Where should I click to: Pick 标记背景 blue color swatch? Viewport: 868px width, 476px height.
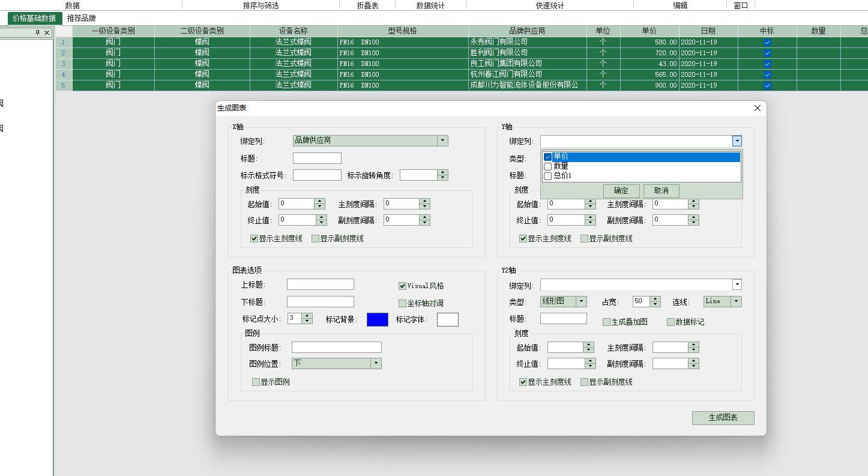tap(378, 319)
